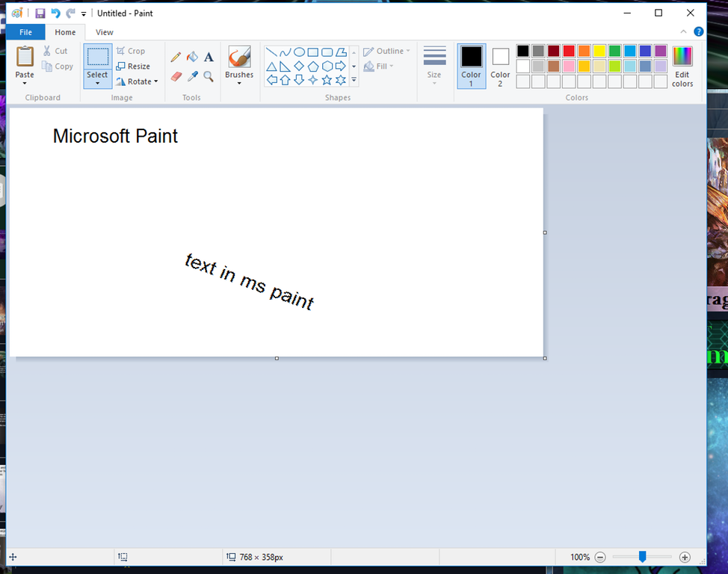Click the Resize button
Image resolution: width=728 pixels, height=574 pixels.
coord(133,66)
